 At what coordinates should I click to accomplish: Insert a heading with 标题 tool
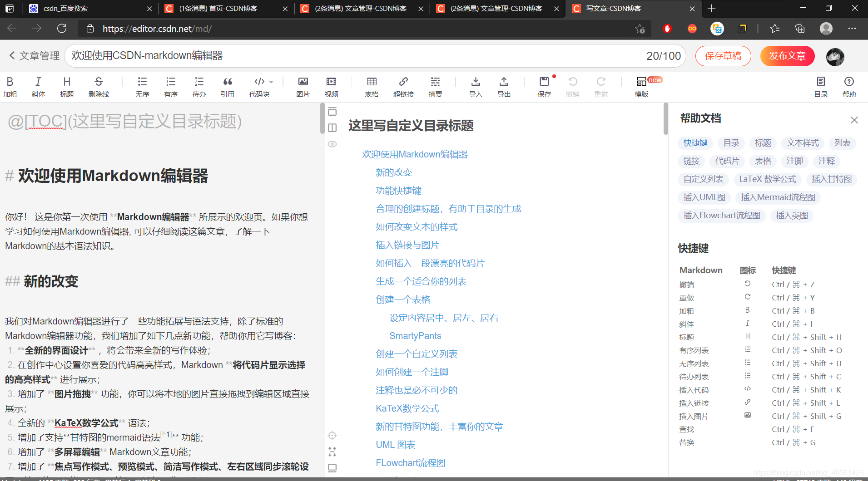coord(67,87)
